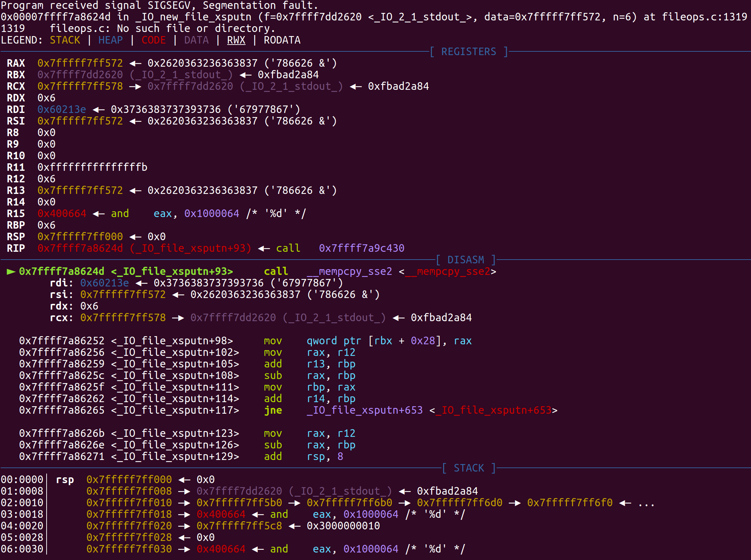
Task: Click the blue HEAP legend label
Action: pos(111,40)
